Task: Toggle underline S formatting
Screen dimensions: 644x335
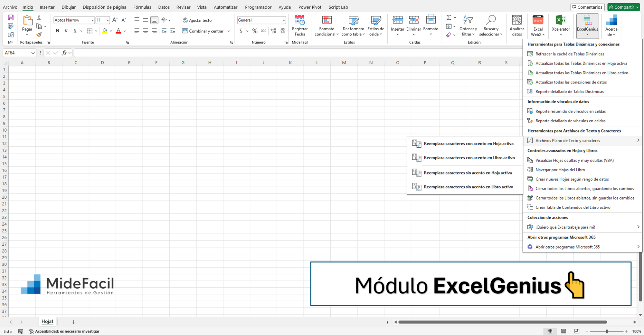Action: 75,31
